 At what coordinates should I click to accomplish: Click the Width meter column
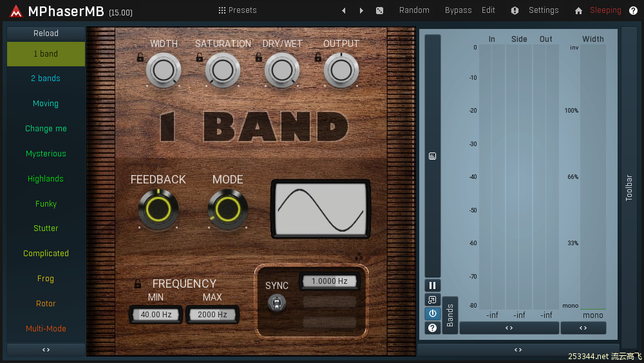[x=593, y=177]
